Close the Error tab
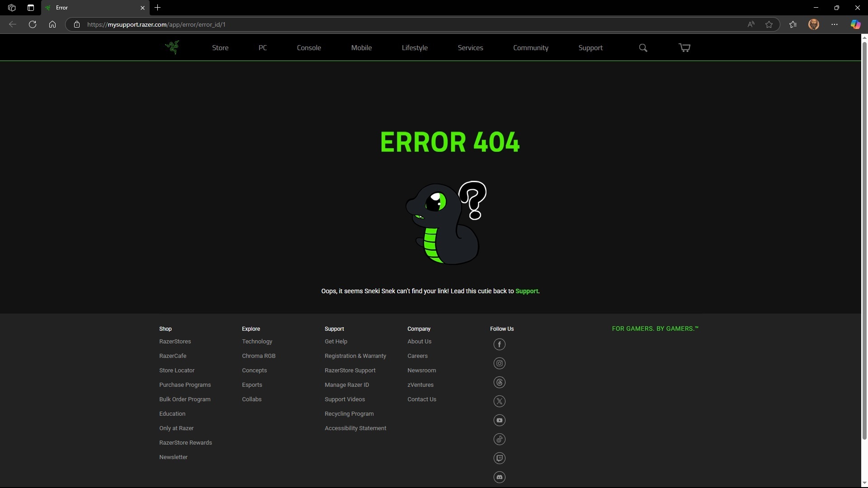Screen dimensions: 868x488 (x=142, y=8)
